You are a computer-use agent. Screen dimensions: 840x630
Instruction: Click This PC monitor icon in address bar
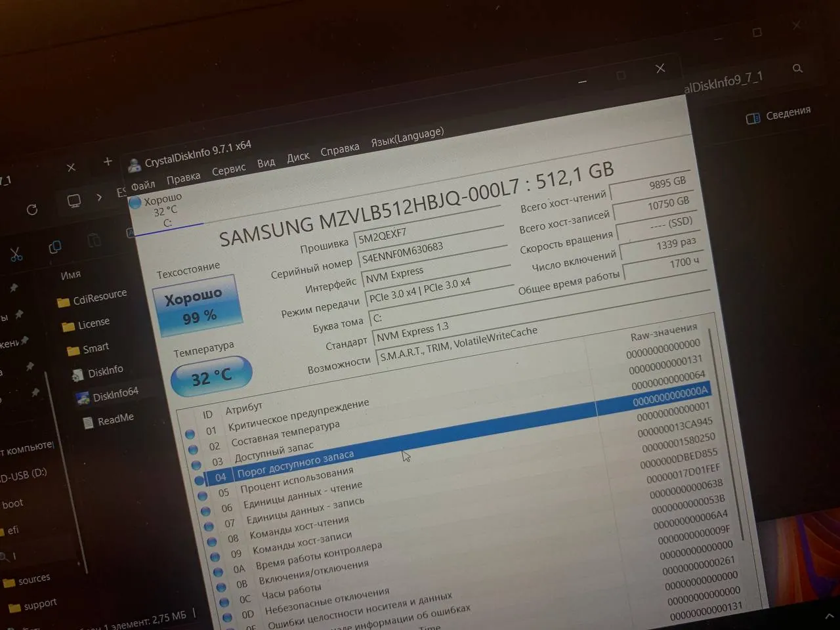click(74, 200)
